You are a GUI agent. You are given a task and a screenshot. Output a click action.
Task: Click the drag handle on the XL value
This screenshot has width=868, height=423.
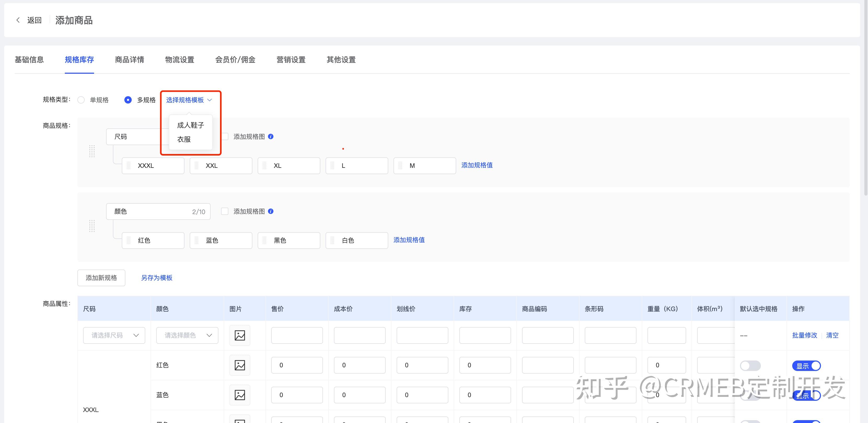pos(264,165)
